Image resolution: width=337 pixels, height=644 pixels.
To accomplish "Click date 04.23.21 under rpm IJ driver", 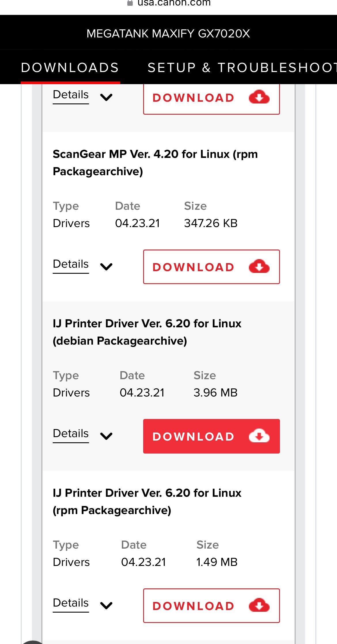I will coord(143,562).
